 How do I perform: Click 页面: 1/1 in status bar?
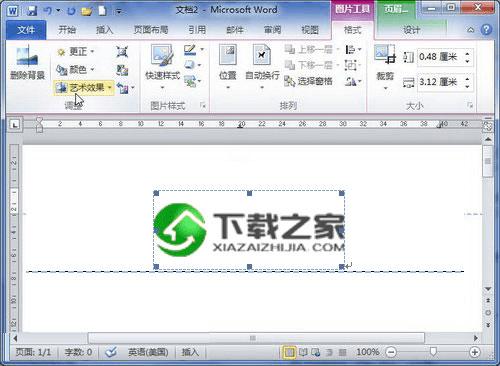tap(33, 352)
